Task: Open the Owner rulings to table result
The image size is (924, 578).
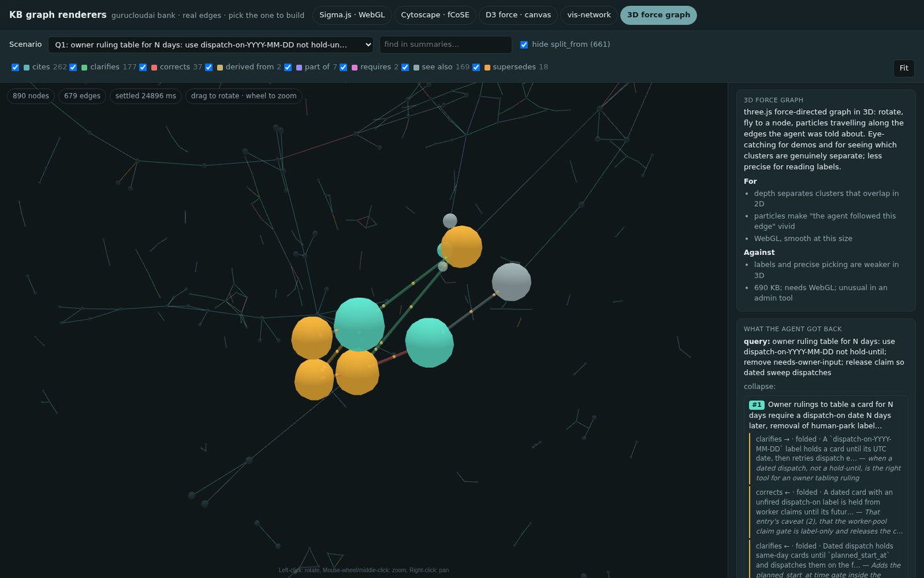Action: point(826,415)
